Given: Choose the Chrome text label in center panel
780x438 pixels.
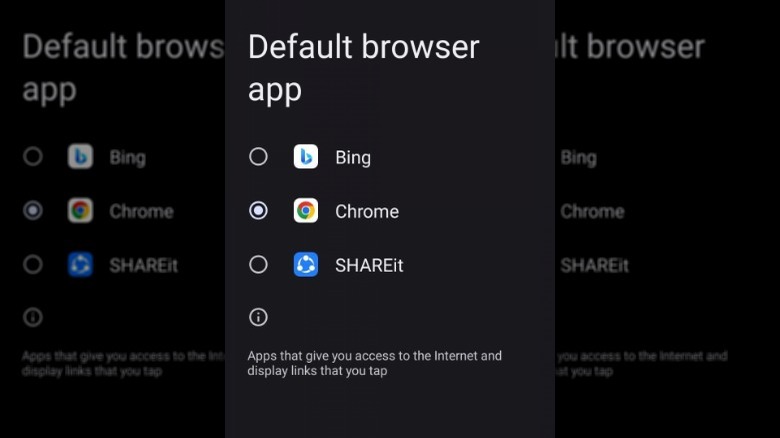Looking at the screenshot, I should click(x=367, y=212).
